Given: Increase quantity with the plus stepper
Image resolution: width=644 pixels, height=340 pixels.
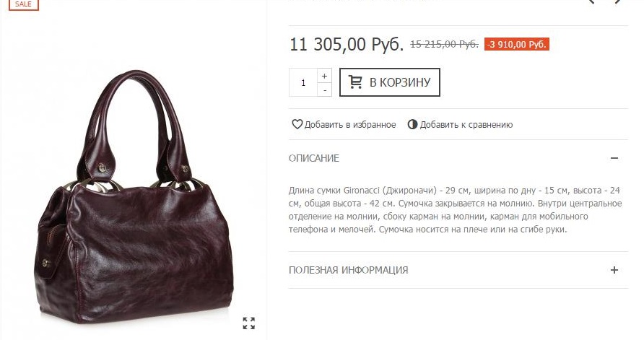Looking at the screenshot, I should tap(324, 76).
